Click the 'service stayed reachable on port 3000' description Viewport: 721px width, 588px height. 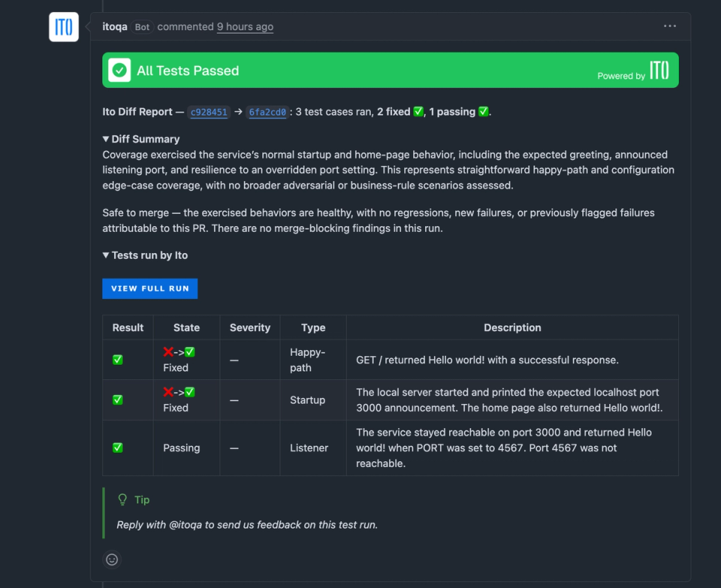pyautogui.click(x=504, y=448)
